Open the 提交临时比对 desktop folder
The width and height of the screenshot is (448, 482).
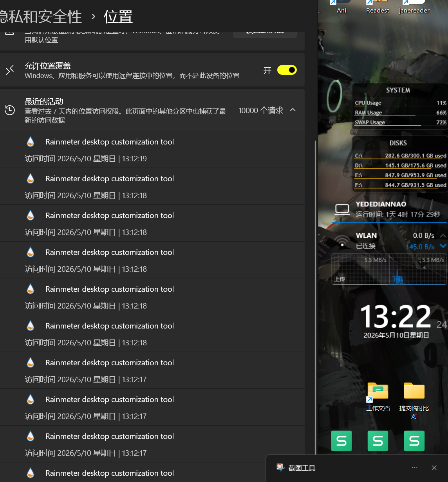point(414,400)
